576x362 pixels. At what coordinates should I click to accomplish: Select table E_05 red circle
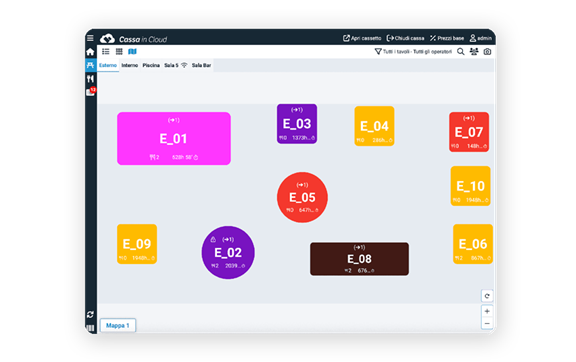pyautogui.click(x=302, y=197)
